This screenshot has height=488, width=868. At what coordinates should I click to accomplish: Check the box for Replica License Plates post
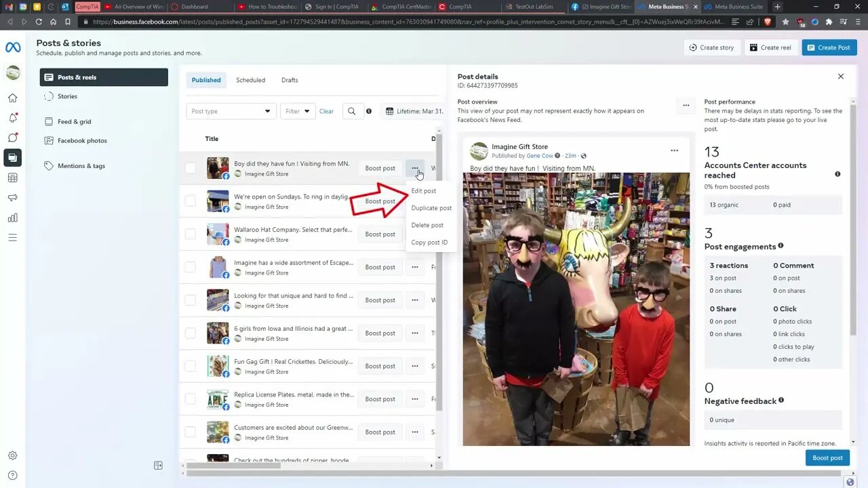(191, 399)
